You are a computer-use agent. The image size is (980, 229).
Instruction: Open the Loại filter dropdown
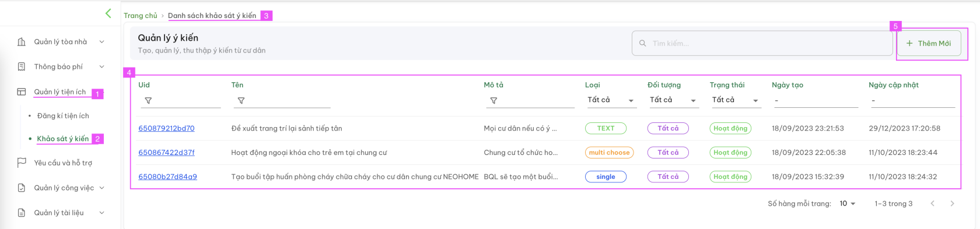coord(611,100)
